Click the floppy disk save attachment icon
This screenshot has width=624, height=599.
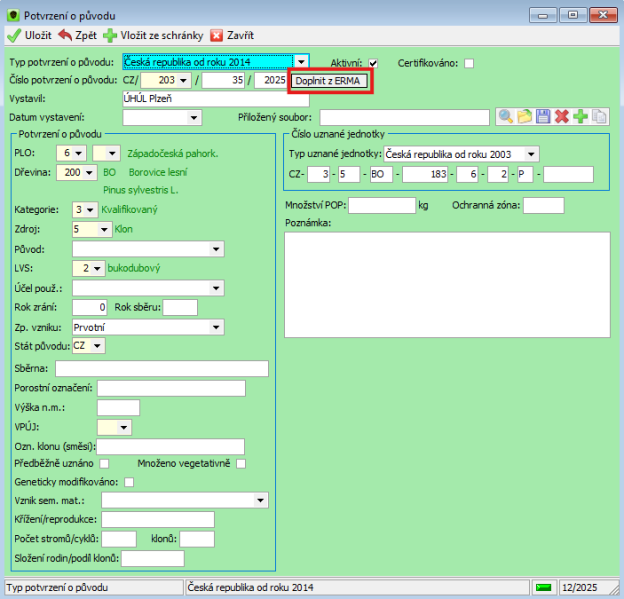tap(543, 117)
